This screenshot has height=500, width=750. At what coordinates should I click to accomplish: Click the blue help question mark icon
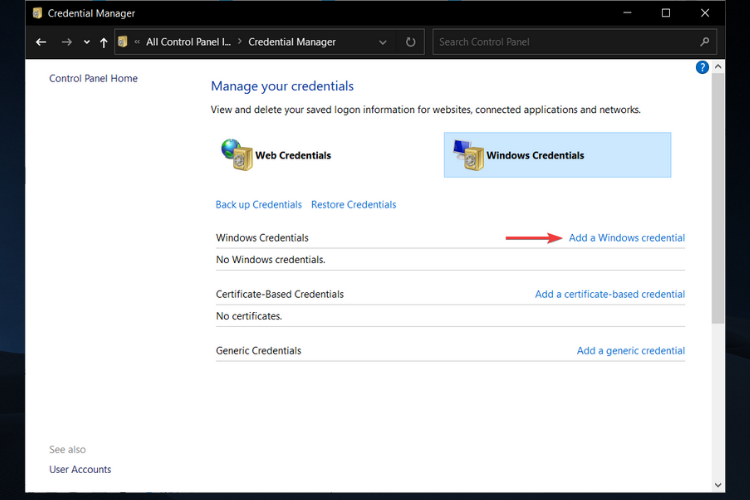point(702,67)
